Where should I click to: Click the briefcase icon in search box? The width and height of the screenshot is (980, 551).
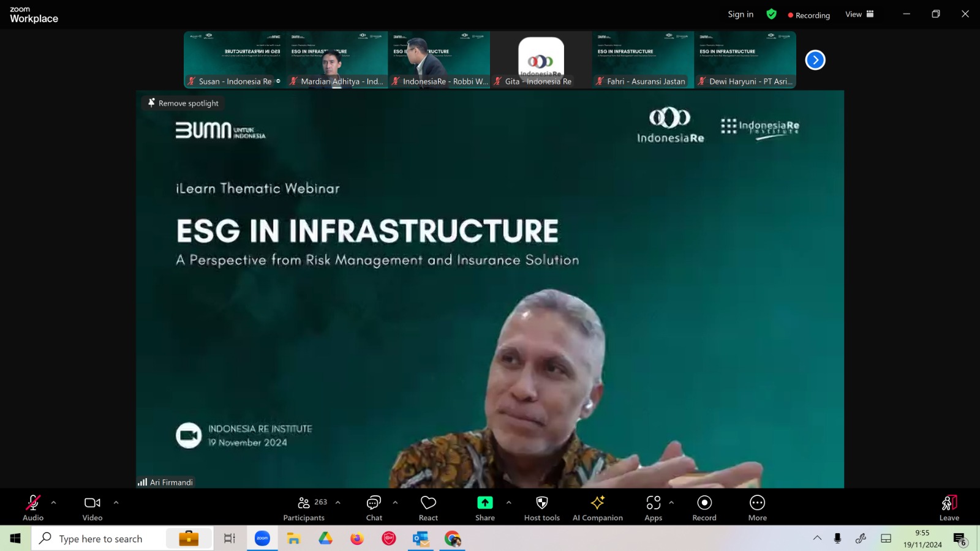(189, 538)
